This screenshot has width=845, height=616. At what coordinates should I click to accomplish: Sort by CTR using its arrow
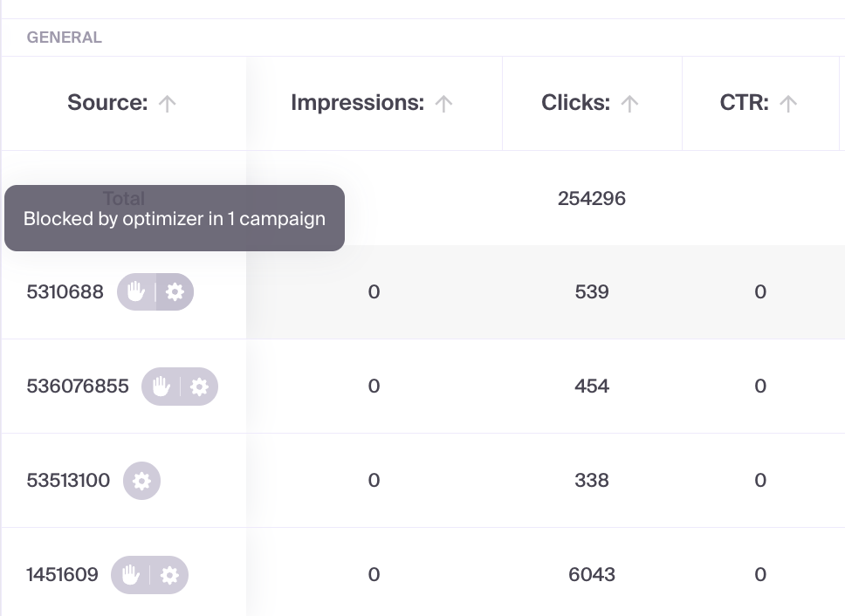pyautogui.click(x=788, y=104)
